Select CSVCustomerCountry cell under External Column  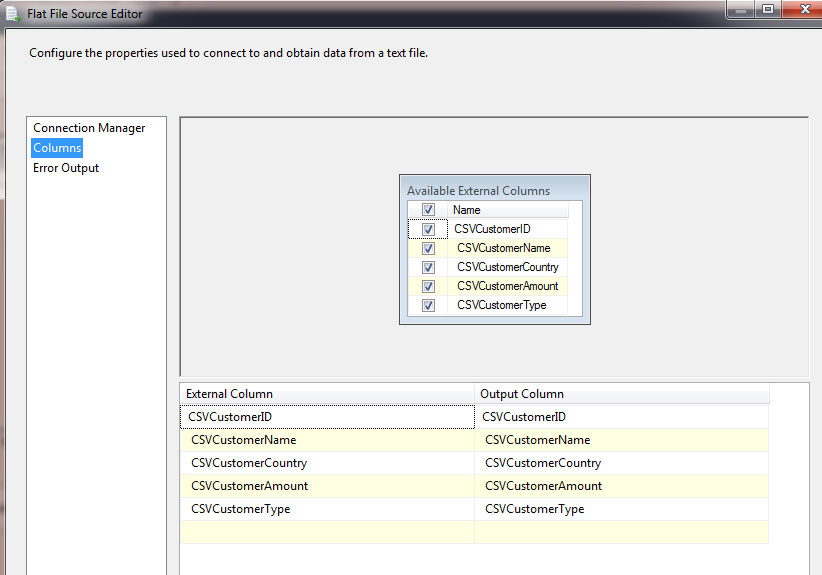(327, 463)
